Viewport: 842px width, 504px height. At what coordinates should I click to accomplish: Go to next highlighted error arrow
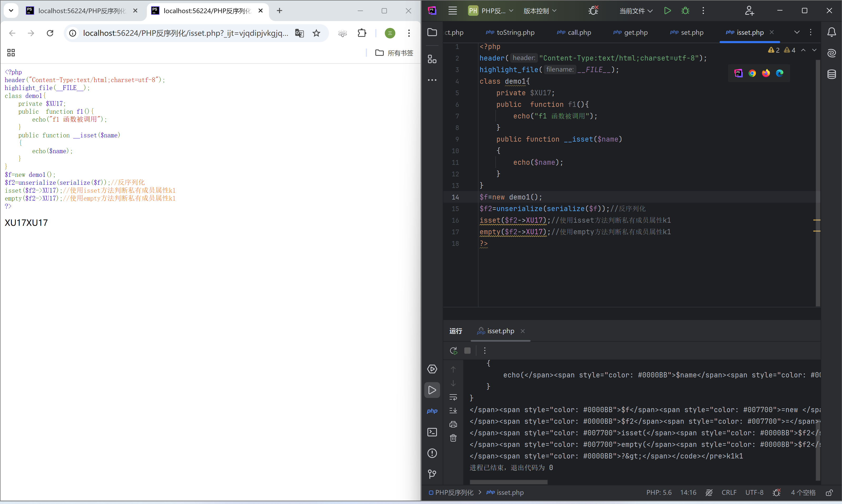click(814, 50)
